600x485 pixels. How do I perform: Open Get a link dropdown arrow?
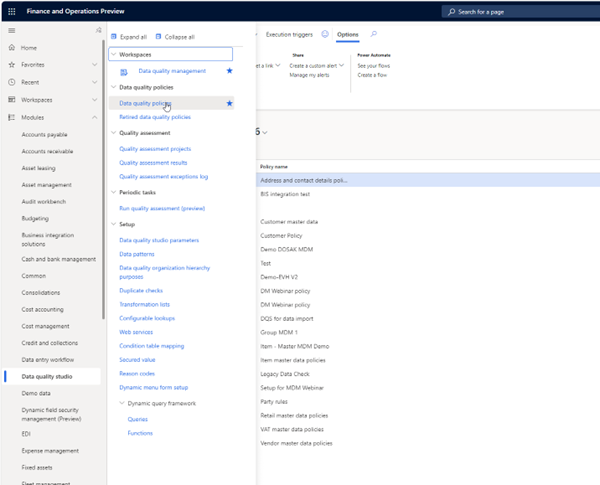(x=278, y=65)
